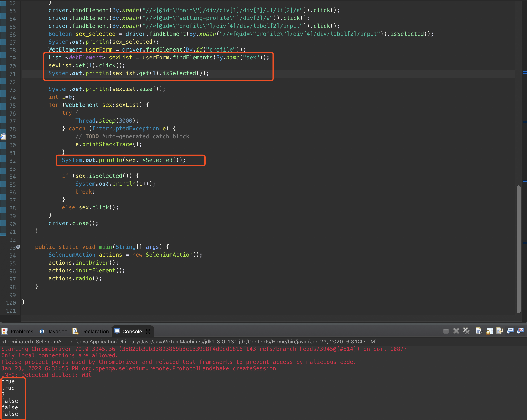Image resolution: width=527 pixels, height=420 pixels.
Task: Enable the show when program writes to console toggle
Action: (510, 331)
